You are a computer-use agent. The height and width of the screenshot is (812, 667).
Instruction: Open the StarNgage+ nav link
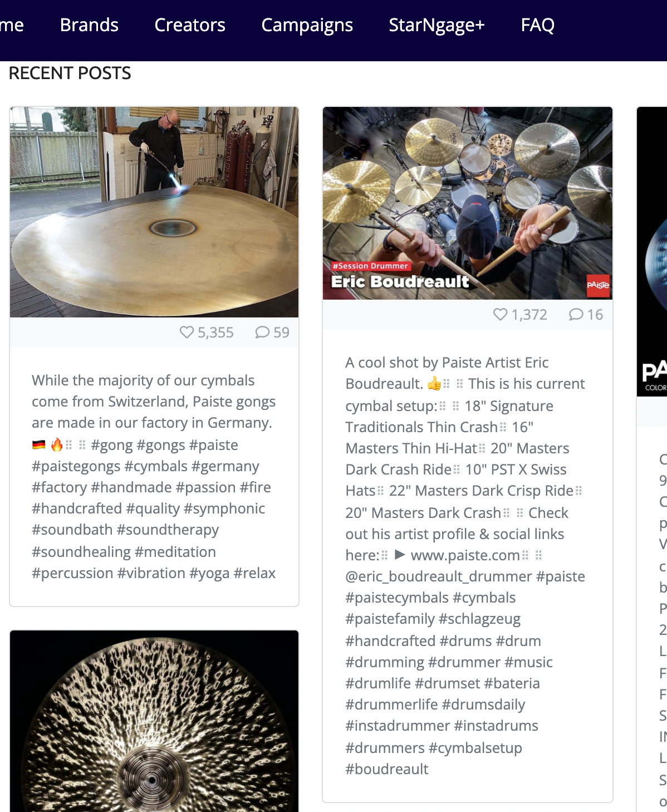[437, 25]
